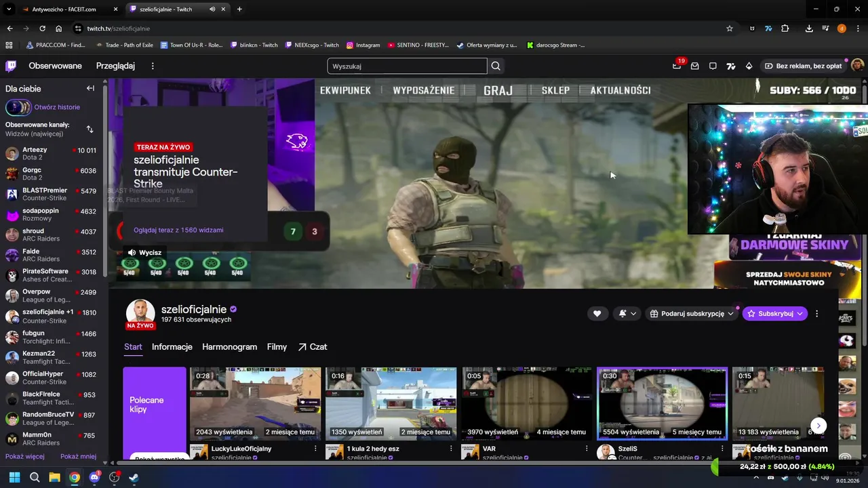Viewport: 868px width, 488px height.
Task: Click the next clips arrow
Action: pyautogui.click(x=818, y=426)
